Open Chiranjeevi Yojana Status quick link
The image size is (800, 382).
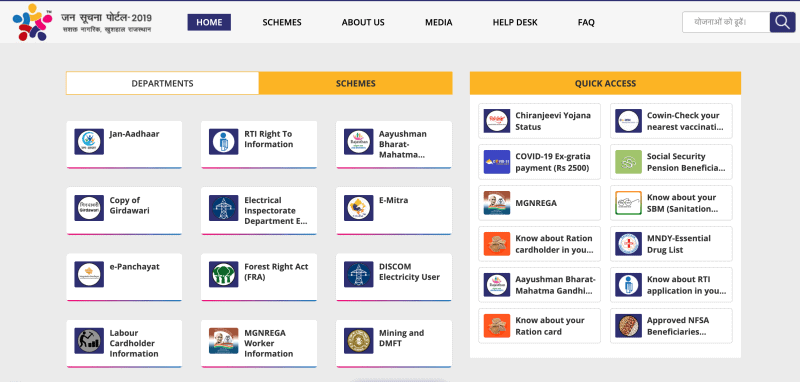539,121
